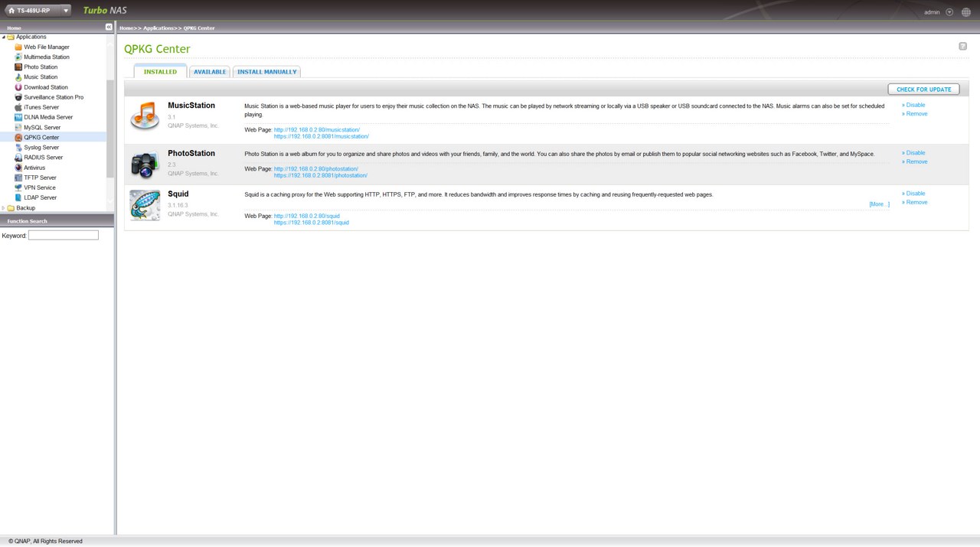Select the Antivirus sidebar icon

(18, 168)
